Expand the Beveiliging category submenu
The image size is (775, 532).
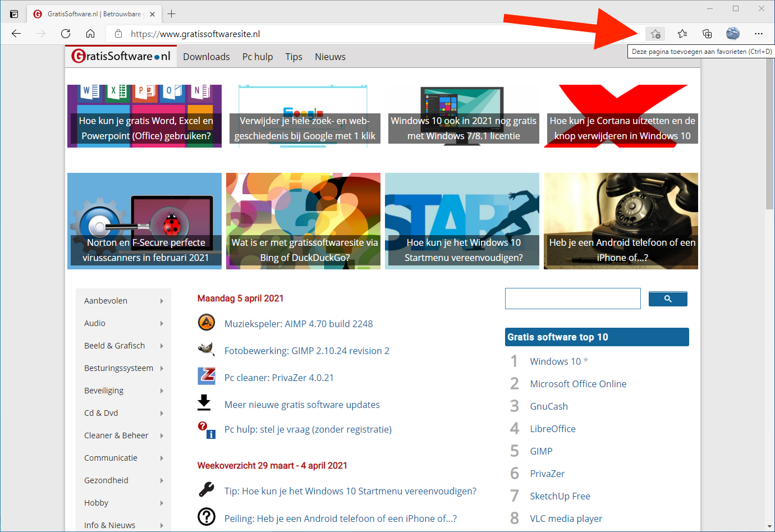click(162, 391)
